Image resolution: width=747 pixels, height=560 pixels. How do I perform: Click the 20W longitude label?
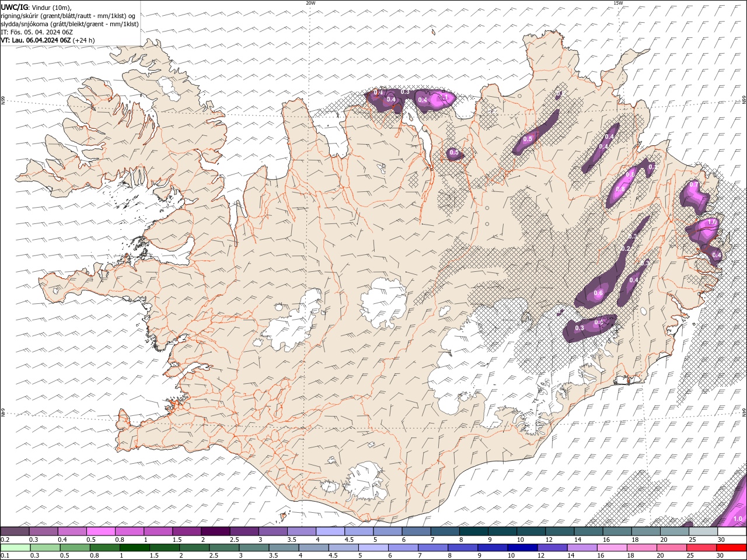click(x=310, y=3)
